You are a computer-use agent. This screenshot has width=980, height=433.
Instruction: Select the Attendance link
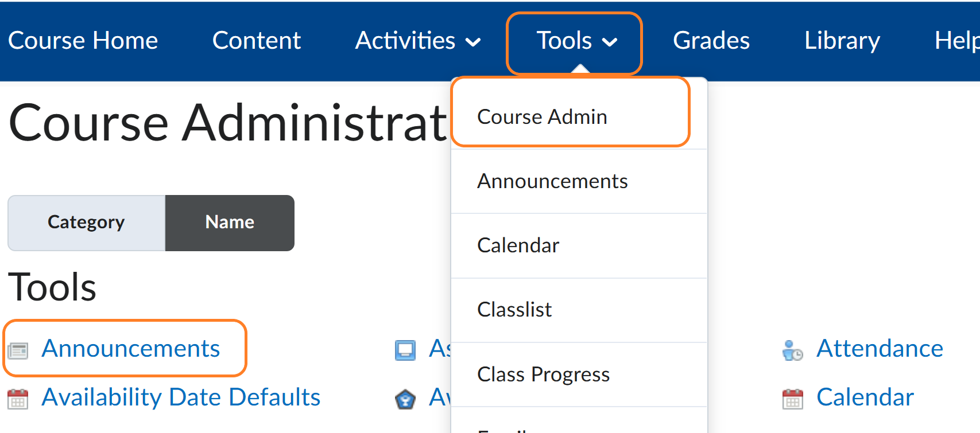pos(879,348)
